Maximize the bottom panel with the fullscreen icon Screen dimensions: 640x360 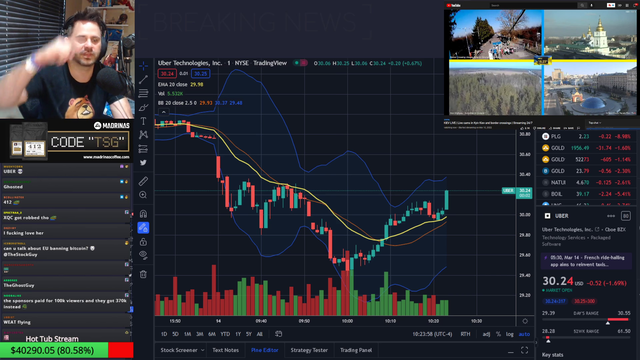coord(524,350)
